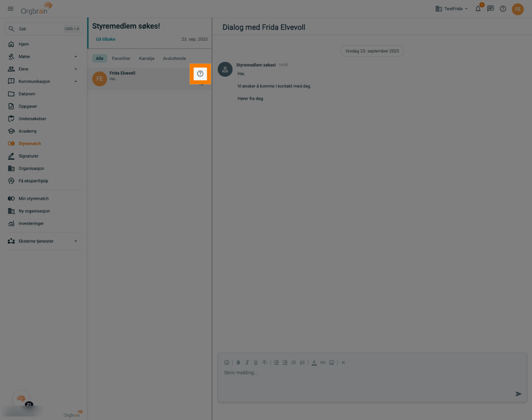Open the help icon in top header

click(x=503, y=9)
